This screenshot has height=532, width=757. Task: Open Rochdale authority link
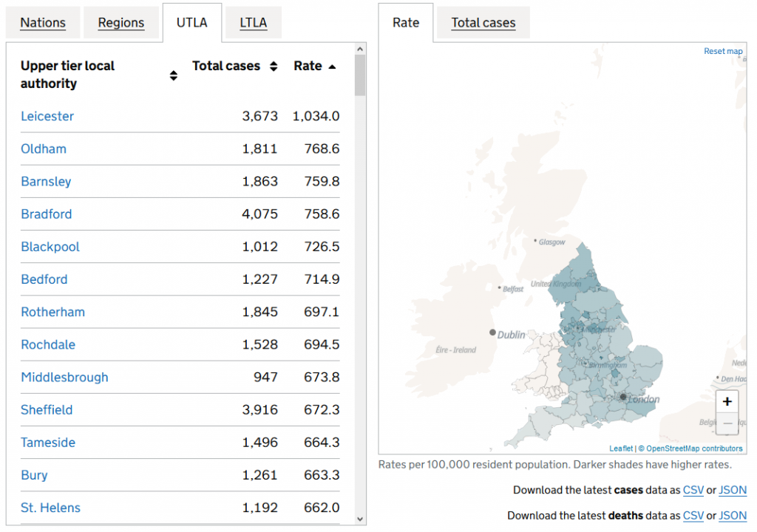coord(48,344)
